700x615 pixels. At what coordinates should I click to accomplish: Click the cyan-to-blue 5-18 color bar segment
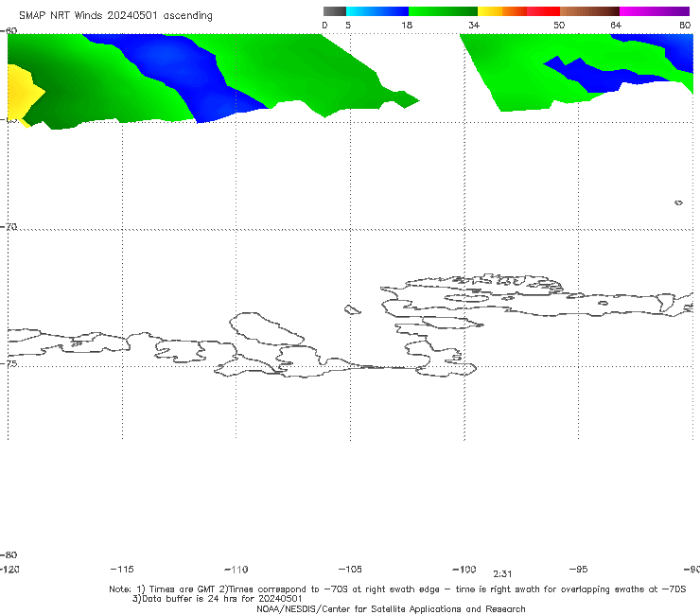tap(377, 11)
